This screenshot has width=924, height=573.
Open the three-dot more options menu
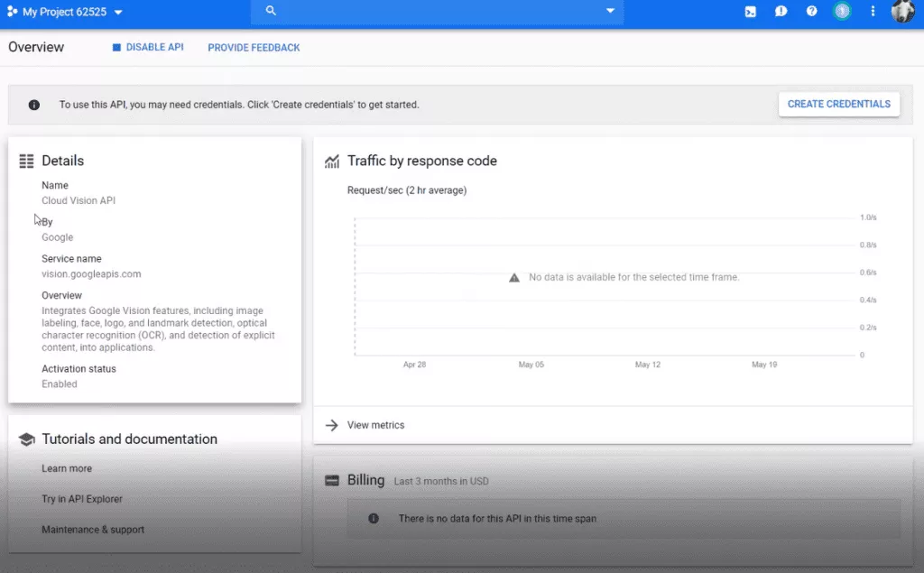[873, 11]
